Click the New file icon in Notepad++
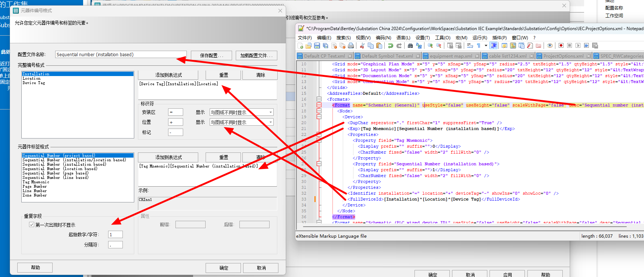The width and height of the screenshot is (644, 277). pos(300,46)
